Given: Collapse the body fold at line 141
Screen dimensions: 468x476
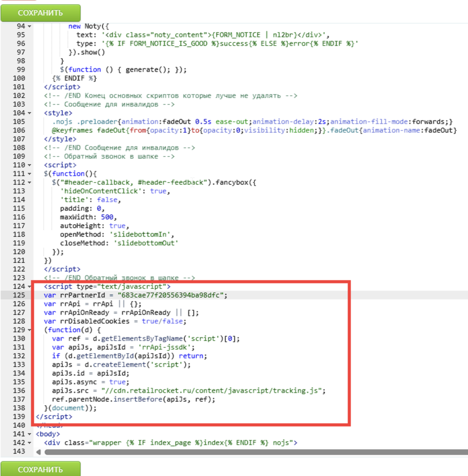Looking at the screenshot, I should [x=30, y=434].
